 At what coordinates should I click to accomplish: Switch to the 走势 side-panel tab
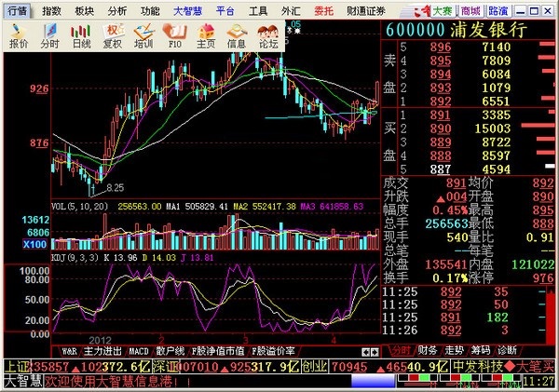click(454, 351)
